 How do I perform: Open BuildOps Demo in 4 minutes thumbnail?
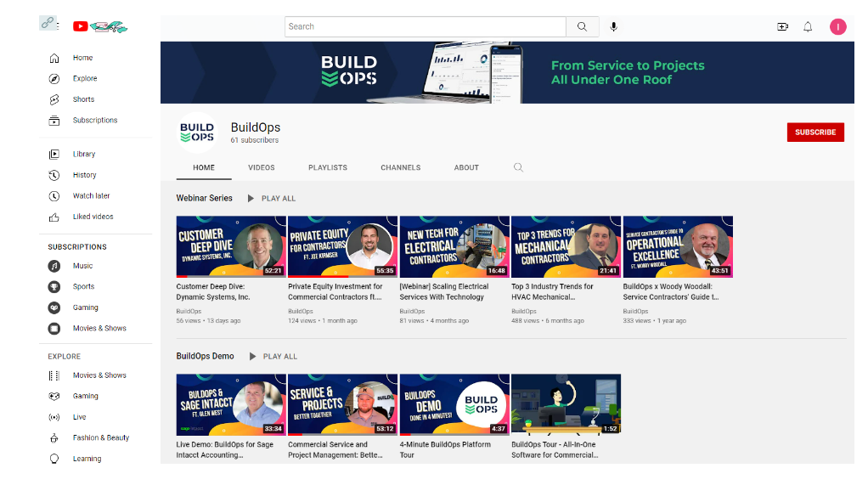coord(454,404)
